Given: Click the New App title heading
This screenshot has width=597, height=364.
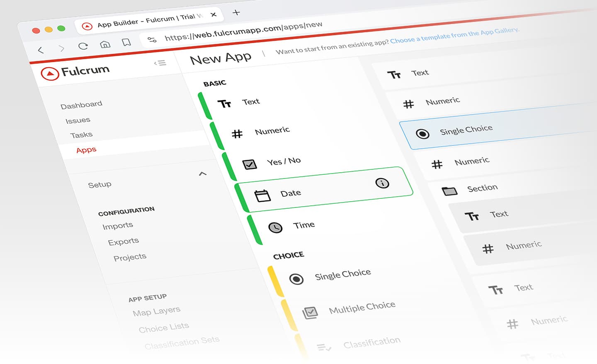Looking at the screenshot, I should (221, 58).
